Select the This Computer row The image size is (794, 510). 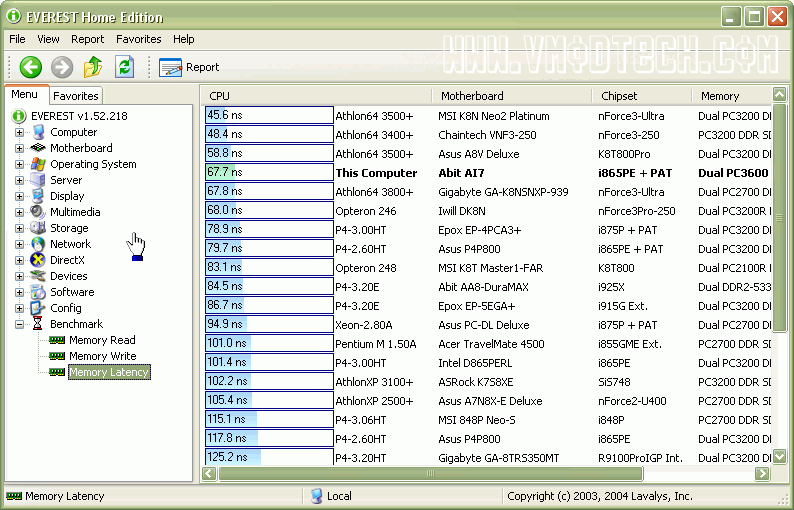pos(488,173)
